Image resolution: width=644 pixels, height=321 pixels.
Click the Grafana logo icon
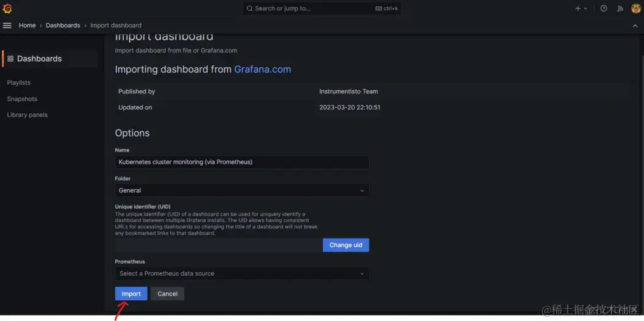pos(7,8)
